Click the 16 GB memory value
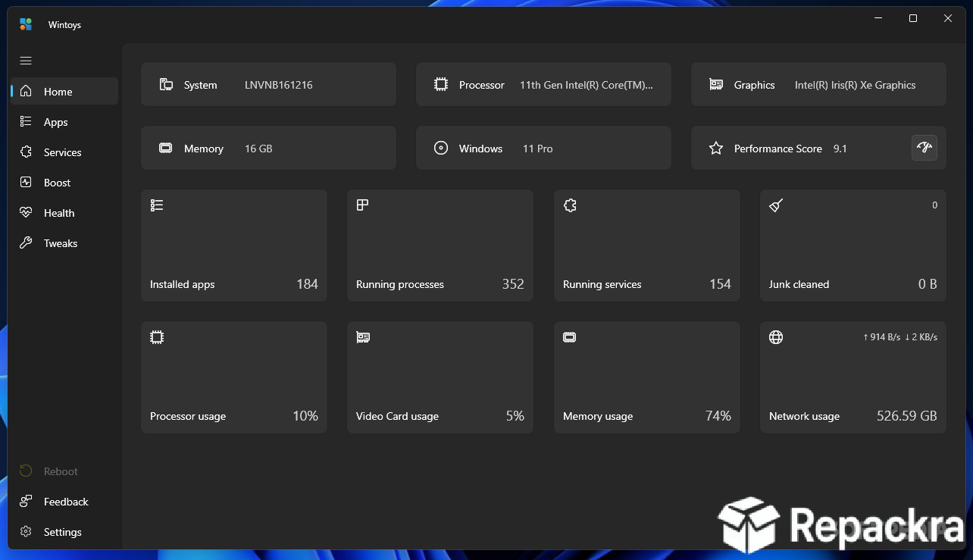The width and height of the screenshot is (973, 560). click(258, 149)
